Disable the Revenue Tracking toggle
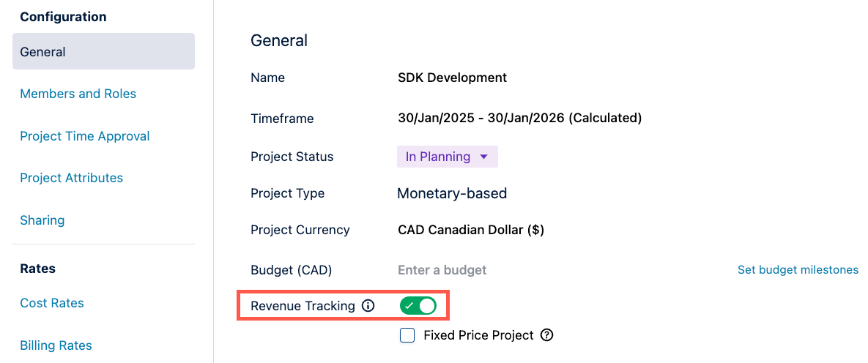 click(x=418, y=306)
